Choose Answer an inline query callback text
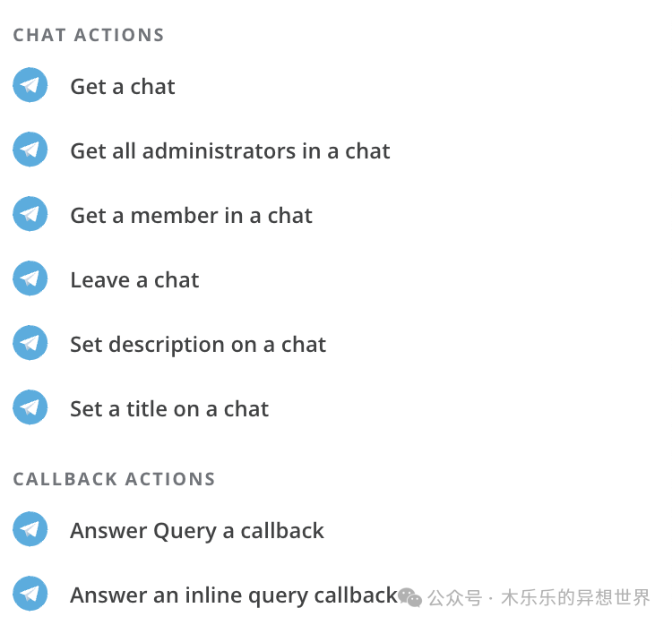The height and width of the screenshot is (625, 672). [234, 595]
